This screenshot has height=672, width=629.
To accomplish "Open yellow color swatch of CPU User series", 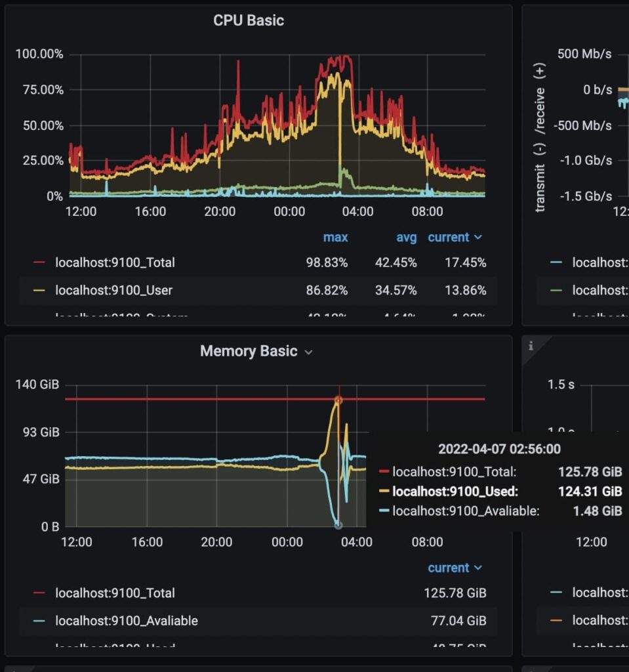I will [x=39, y=290].
